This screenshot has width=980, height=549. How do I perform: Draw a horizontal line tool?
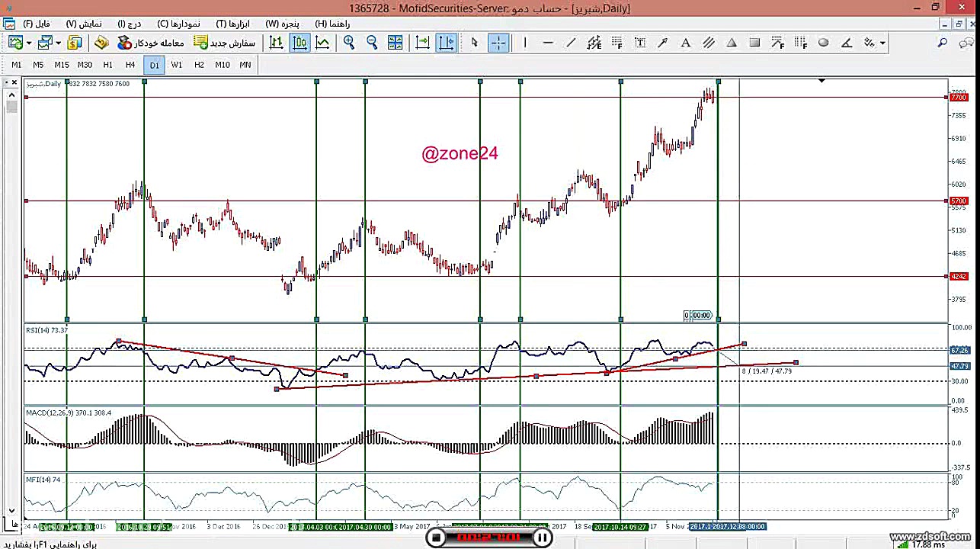[547, 43]
